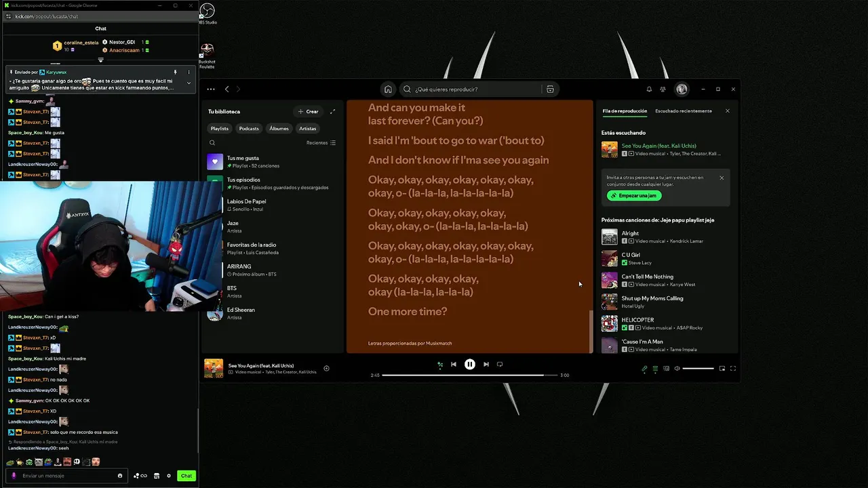Add current song to Liked Songs plus icon
The image size is (868, 488).
click(x=326, y=368)
